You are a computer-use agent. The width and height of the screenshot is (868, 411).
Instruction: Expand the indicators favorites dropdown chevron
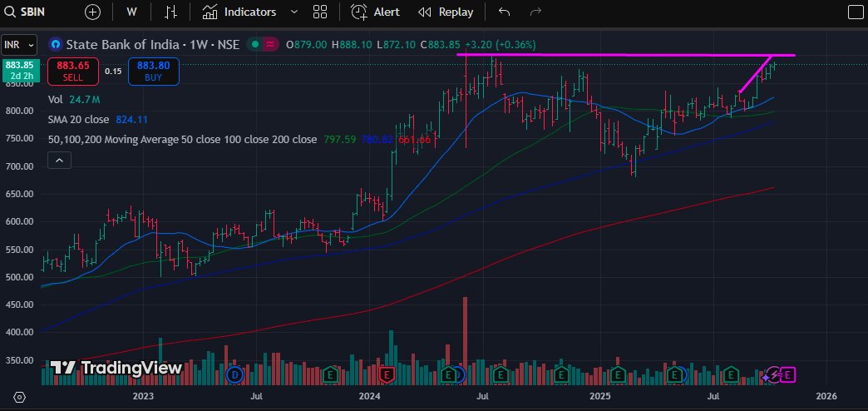[x=294, y=12]
